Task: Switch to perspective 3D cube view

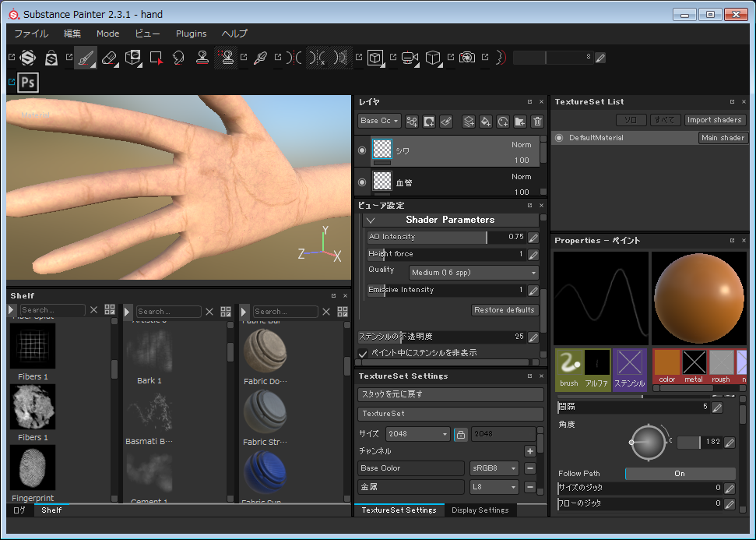Action: 433,58
